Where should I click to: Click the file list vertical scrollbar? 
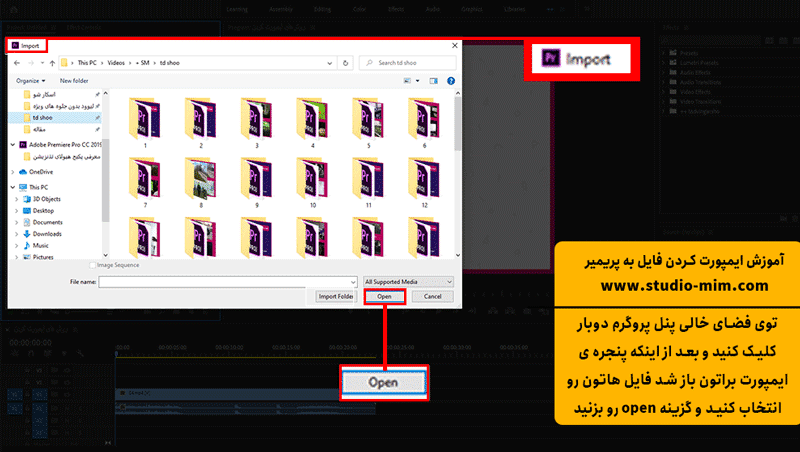pyautogui.click(x=456, y=150)
